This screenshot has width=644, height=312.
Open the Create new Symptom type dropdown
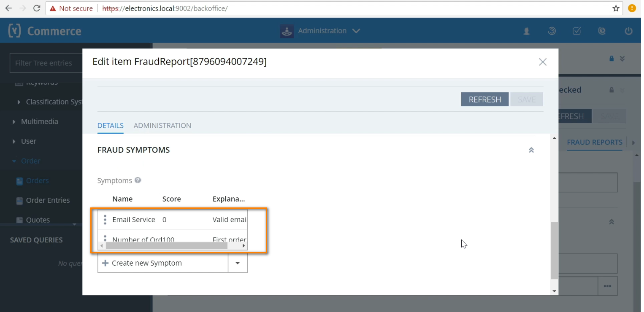click(238, 263)
